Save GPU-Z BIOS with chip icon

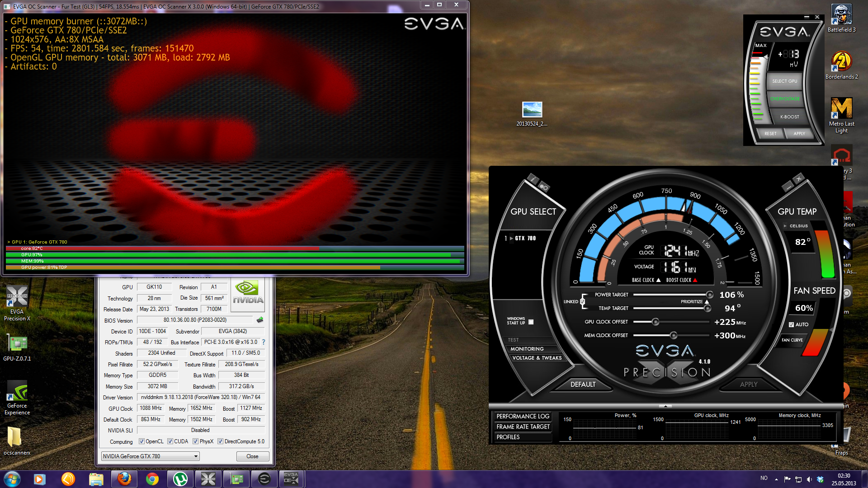(x=260, y=320)
